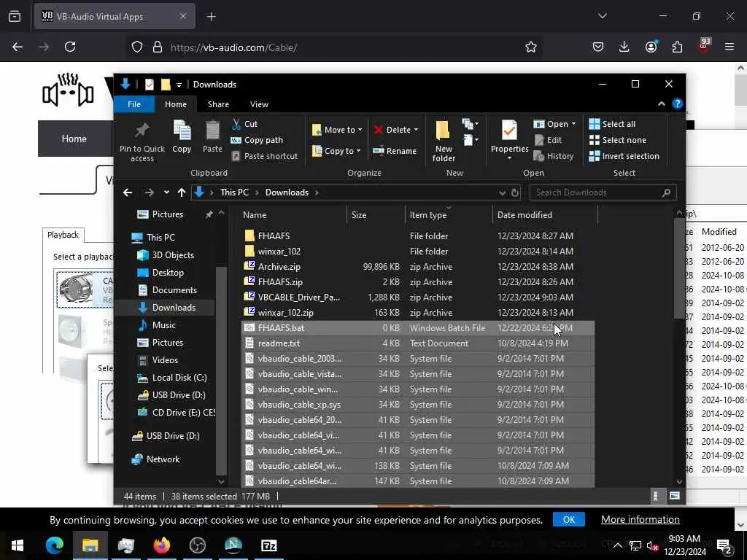Switch to the Share ribbon tab
Image resolution: width=747 pixels, height=560 pixels.
pos(218,104)
